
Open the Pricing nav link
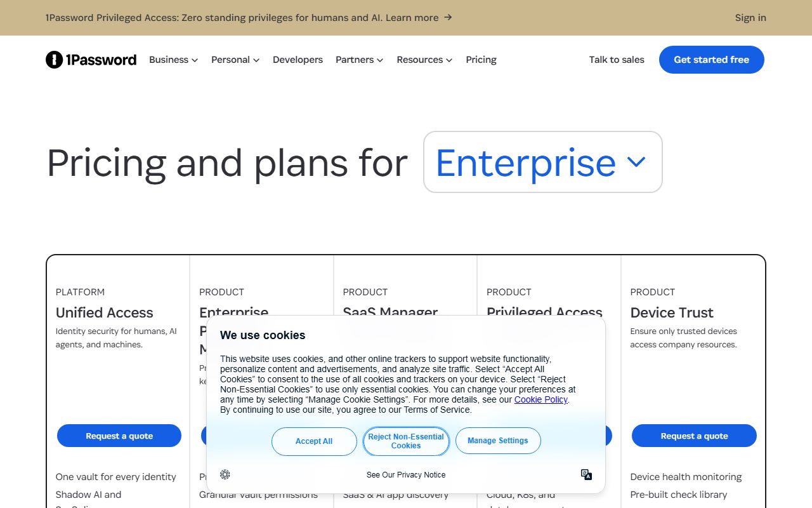pyautogui.click(x=481, y=60)
